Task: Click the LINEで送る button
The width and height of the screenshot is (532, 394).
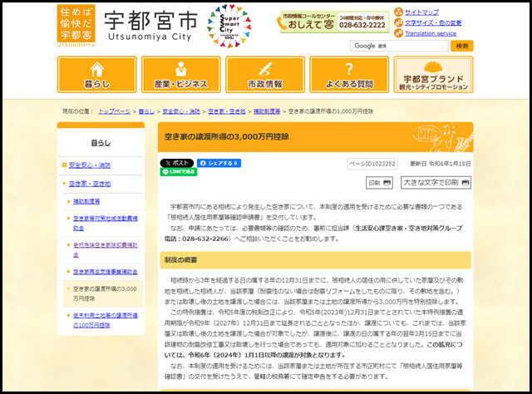Action: pos(179,172)
